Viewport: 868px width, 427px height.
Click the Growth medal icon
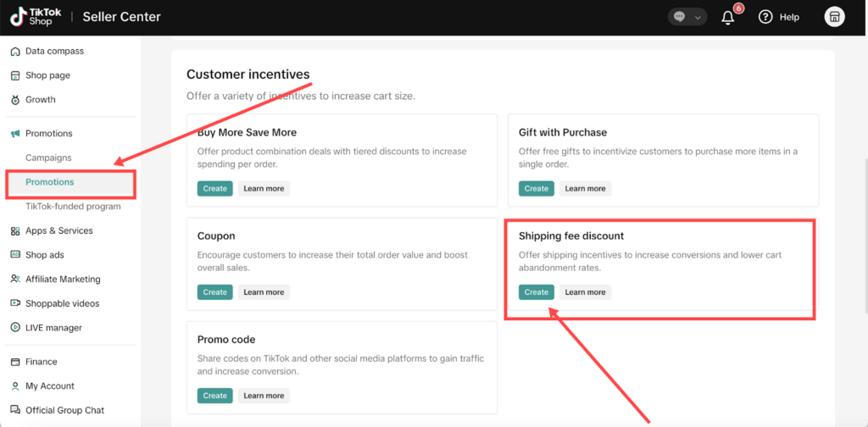pyautogui.click(x=15, y=100)
